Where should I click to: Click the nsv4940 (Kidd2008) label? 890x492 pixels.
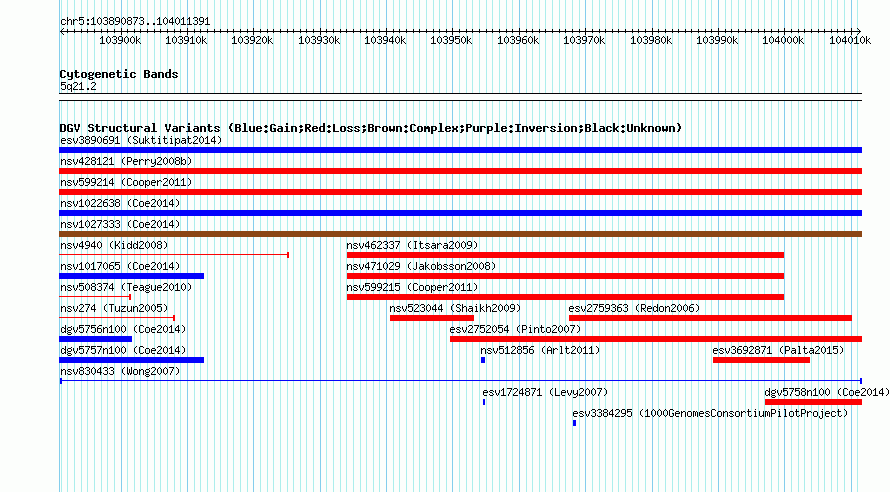tap(114, 245)
